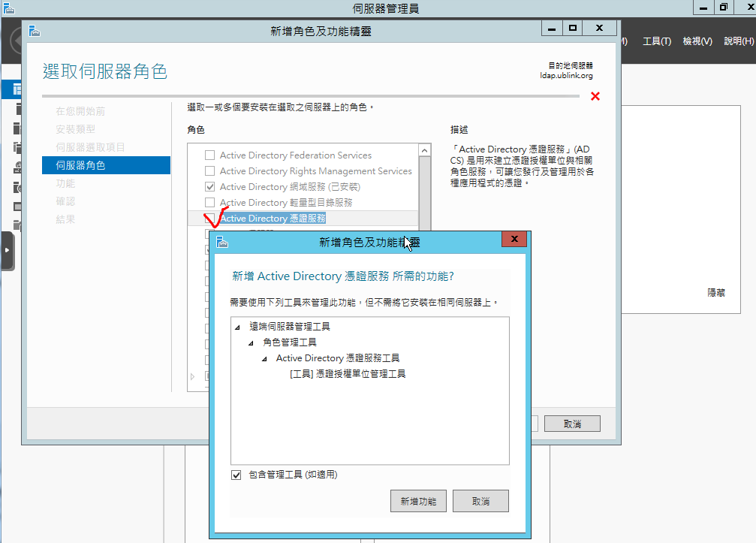Click the Active Directory Federation Services label
Screen dimensions: 756x543
click(296, 155)
